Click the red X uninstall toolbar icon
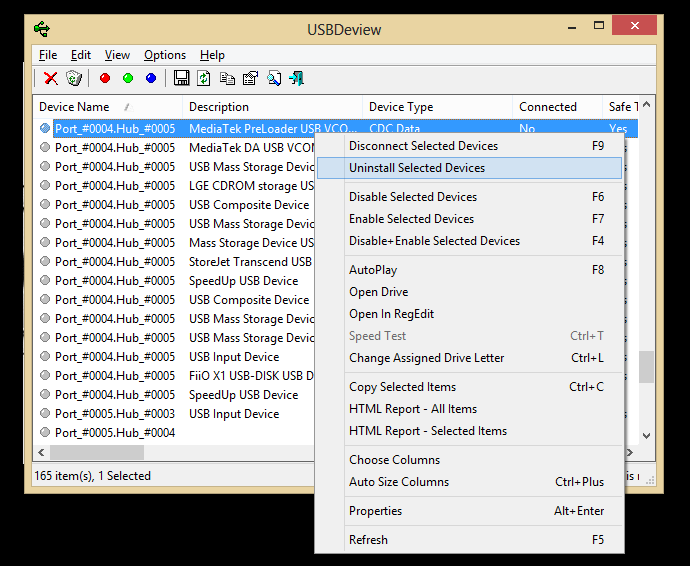This screenshot has height=566, width=690. (51, 79)
